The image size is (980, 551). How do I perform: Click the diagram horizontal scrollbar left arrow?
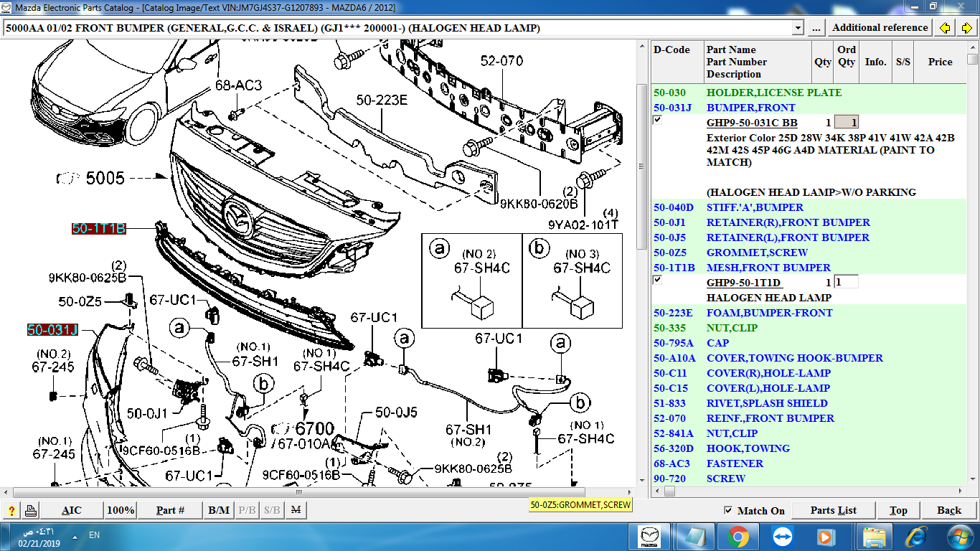point(6,492)
